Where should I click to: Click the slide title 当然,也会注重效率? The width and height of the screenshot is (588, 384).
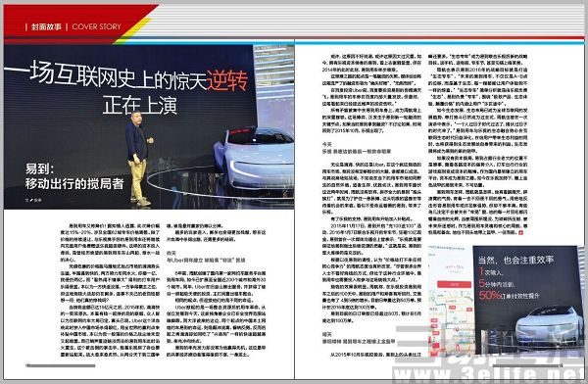515,260
